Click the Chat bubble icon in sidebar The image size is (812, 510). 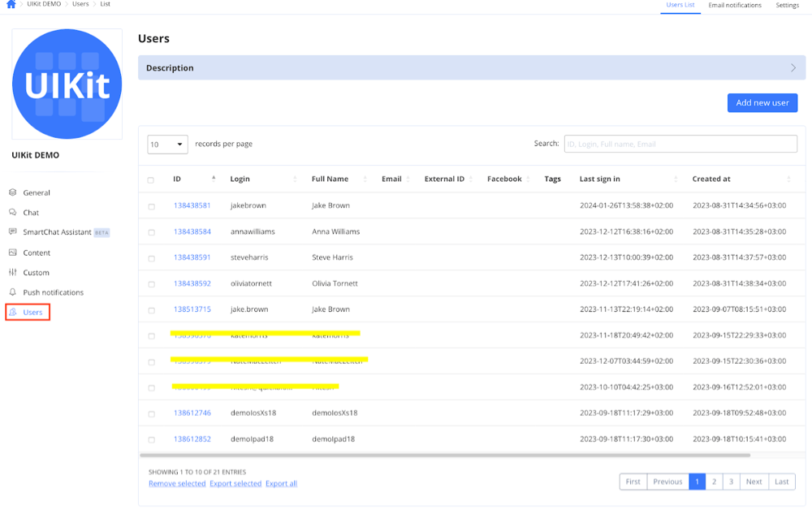pyautogui.click(x=13, y=212)
